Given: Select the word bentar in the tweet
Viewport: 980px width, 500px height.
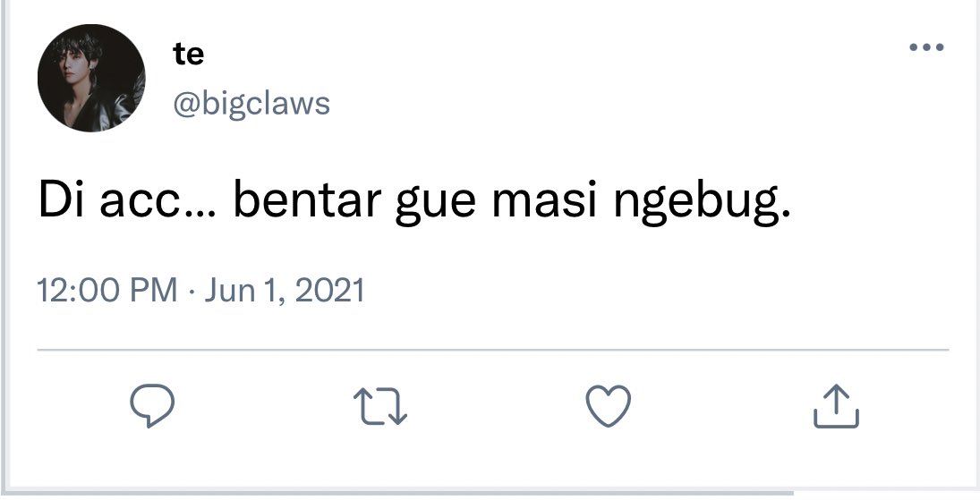Looking at the screenshot, I should (x=307, y=201).
